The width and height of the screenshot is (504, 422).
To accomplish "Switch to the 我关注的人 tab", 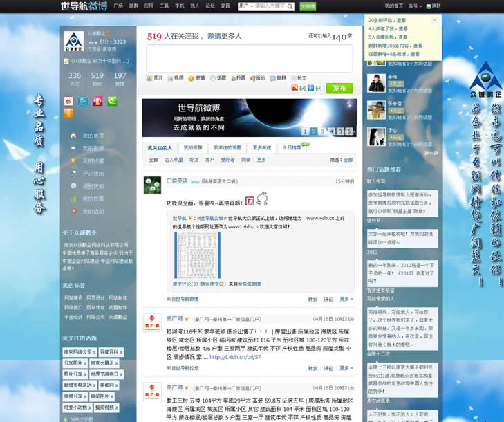I will coord(160,148).
